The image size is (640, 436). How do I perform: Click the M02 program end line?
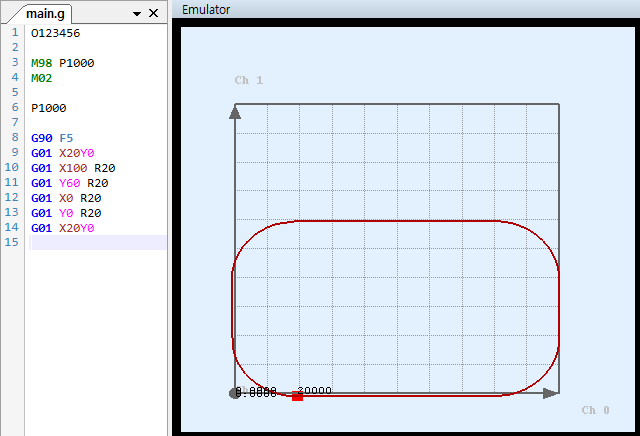click(41, 77)
